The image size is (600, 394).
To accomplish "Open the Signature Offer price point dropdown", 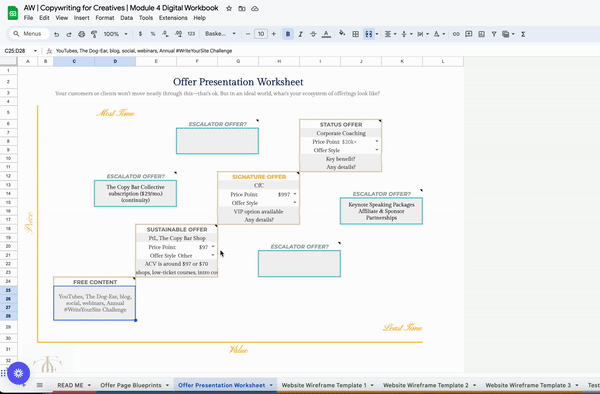I will pos(295,194).
